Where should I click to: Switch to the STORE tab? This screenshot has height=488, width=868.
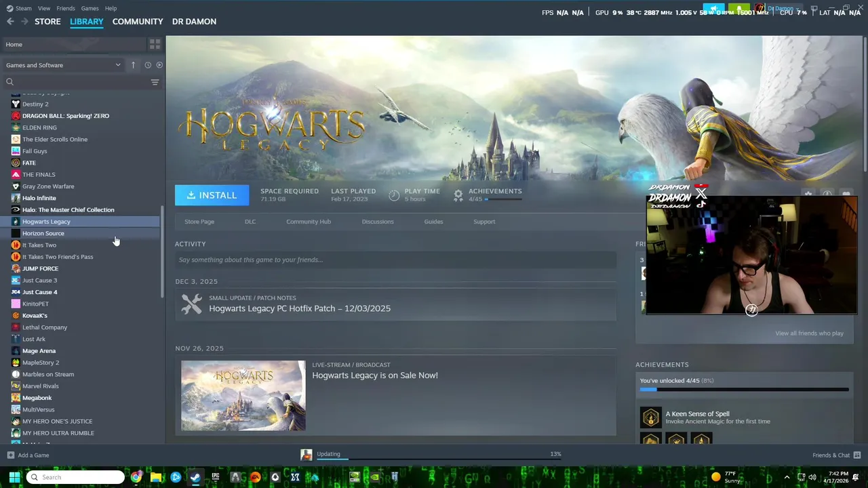click(x=47, y=22)
